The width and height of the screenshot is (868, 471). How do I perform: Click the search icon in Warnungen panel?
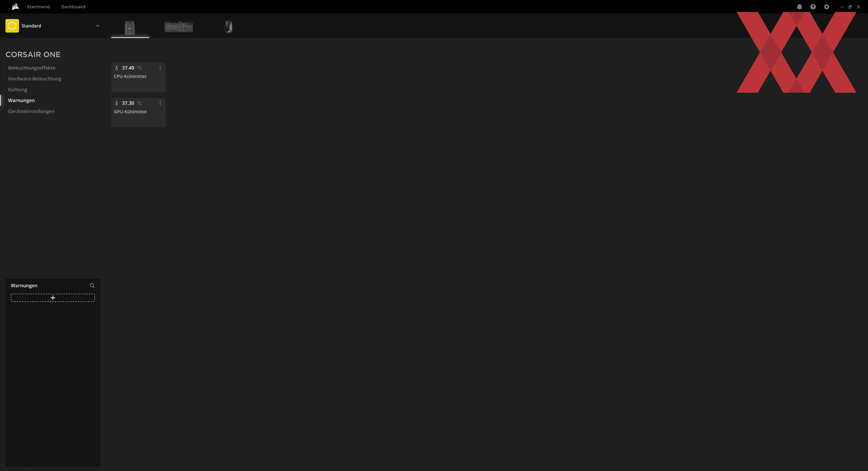click(92, 285)
